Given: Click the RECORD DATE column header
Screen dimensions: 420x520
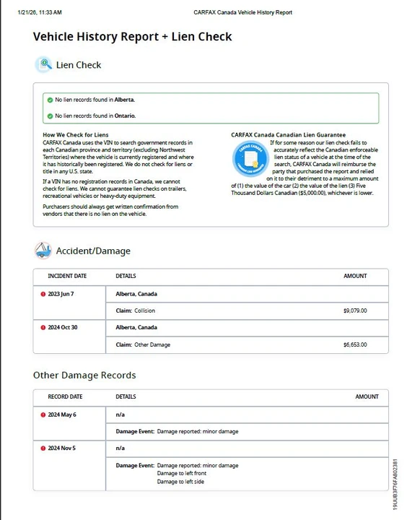Looking at the screenshot, I should click(65, 396).
